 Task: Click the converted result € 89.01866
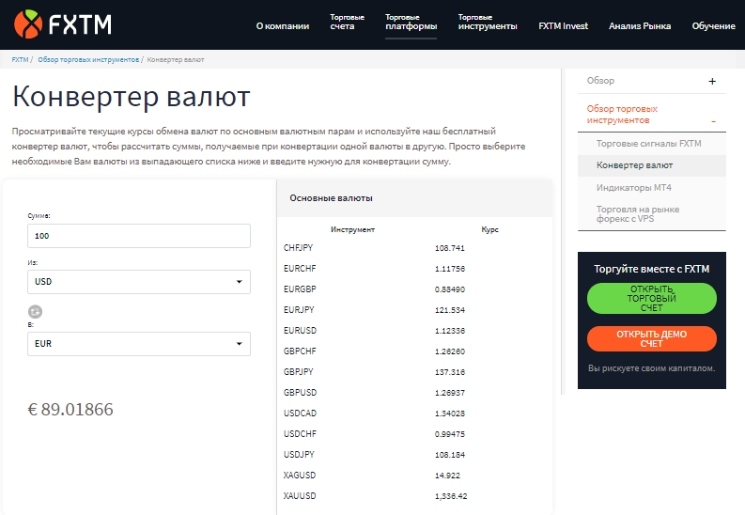pyautogui.click(x=70, y=409)
